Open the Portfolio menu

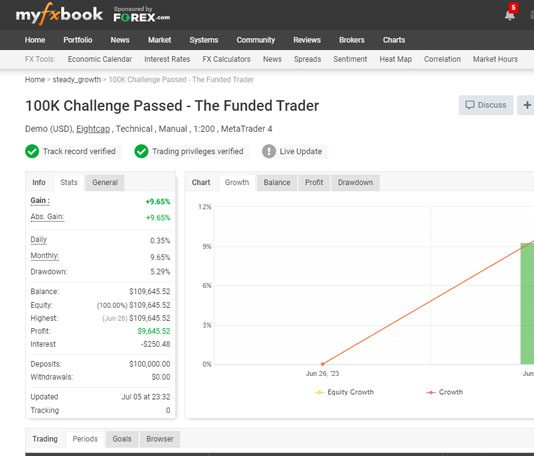coord(78,40)
